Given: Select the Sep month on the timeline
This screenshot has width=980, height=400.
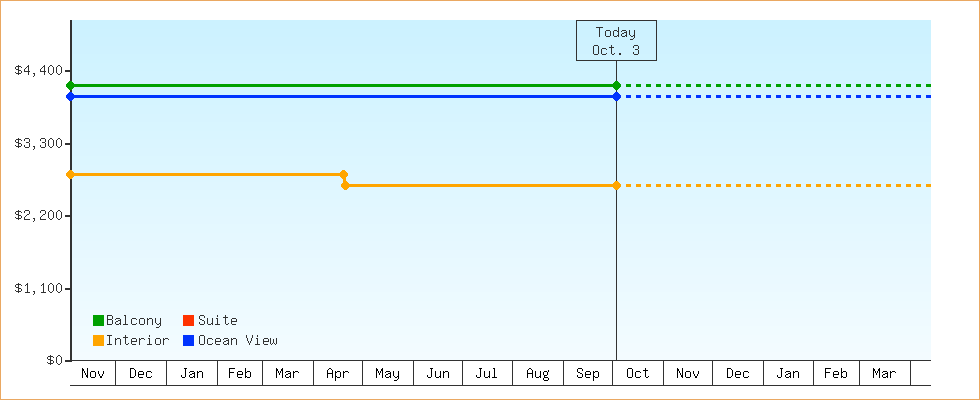Looking at the screenshot, I should click(588, 374).
